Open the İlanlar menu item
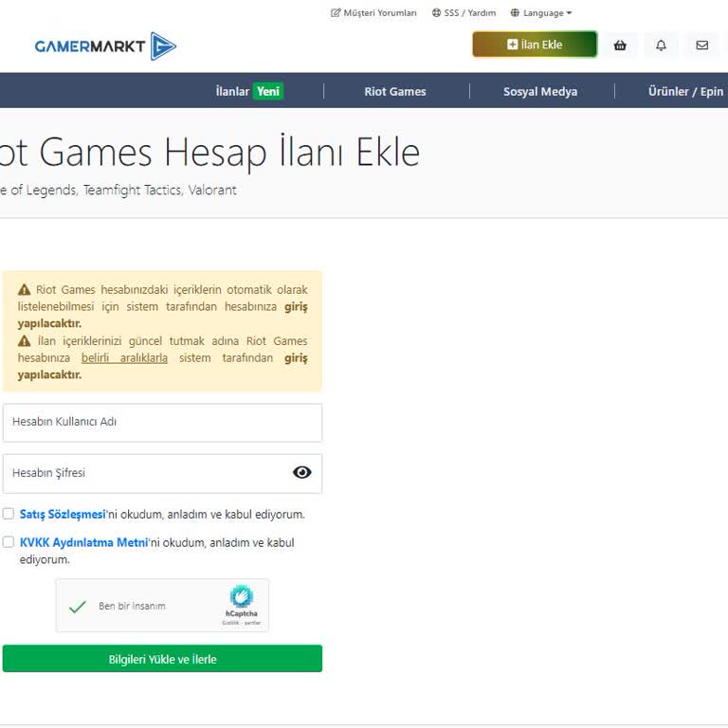The image size is (728, 728). pyautogui.click(x=249, y=91)
